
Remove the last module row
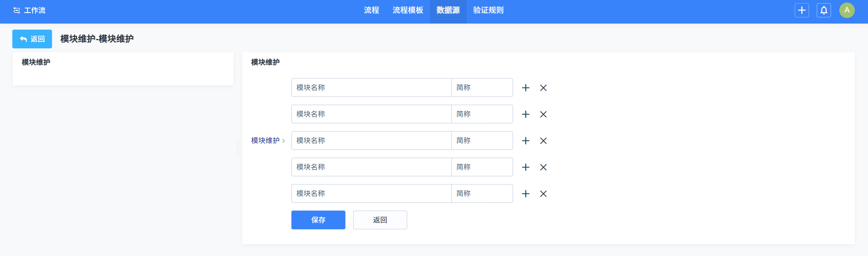543,194
